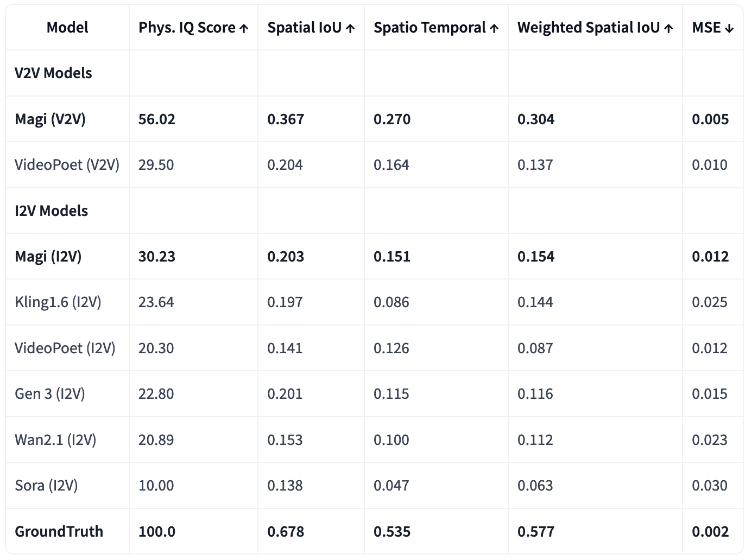Click the up arrow next to Spatial IoU

[x=350, y=29]
